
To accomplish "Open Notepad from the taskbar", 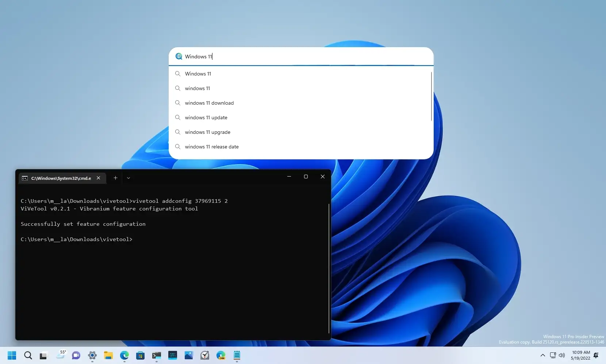I will [x=237, y=355].
